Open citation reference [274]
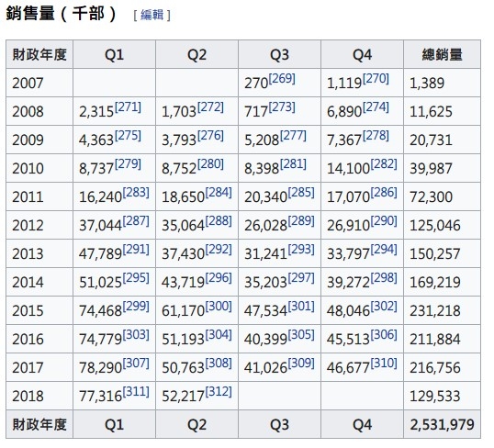Viewport: 494px width, 448px height. (x=376, y=107)
